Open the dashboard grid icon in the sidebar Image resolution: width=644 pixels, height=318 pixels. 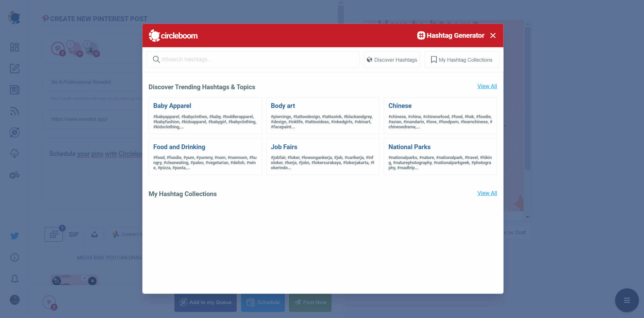[x=14, y=47]
